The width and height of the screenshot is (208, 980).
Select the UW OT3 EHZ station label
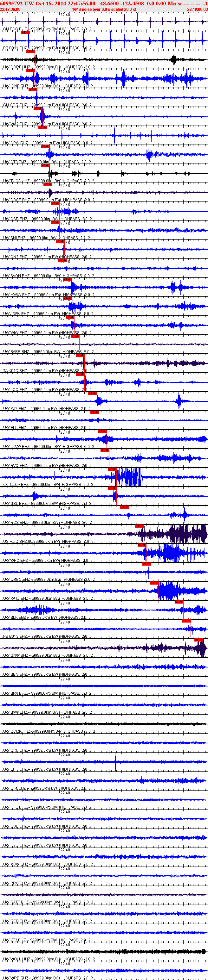point(47,162)
